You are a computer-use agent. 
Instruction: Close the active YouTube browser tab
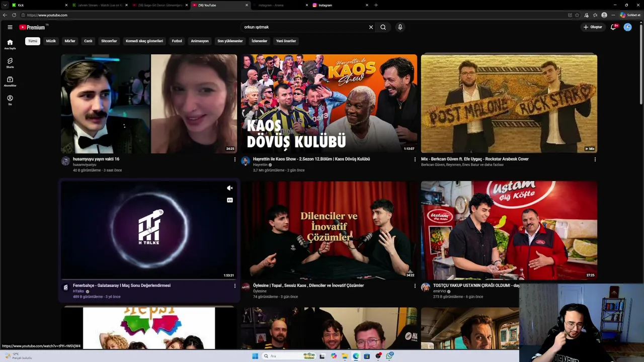247,5
